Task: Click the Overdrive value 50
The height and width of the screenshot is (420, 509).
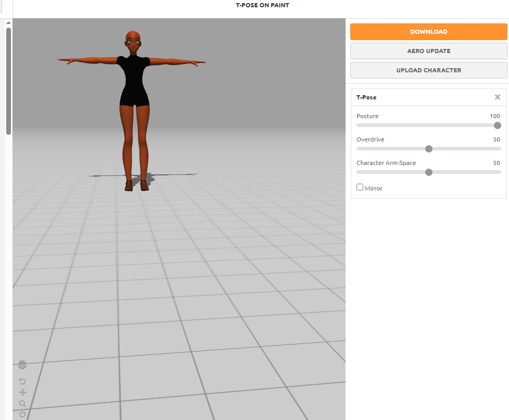Action: [497, 139]
